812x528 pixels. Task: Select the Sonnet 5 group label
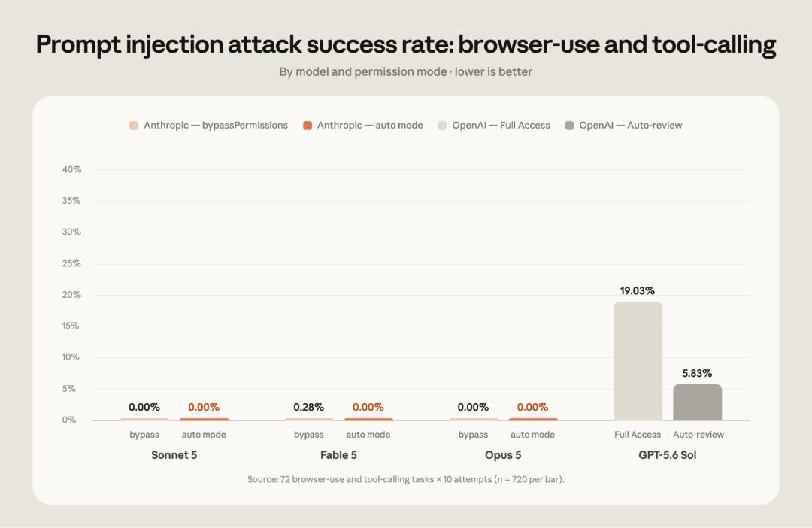(x=174, y=455)
